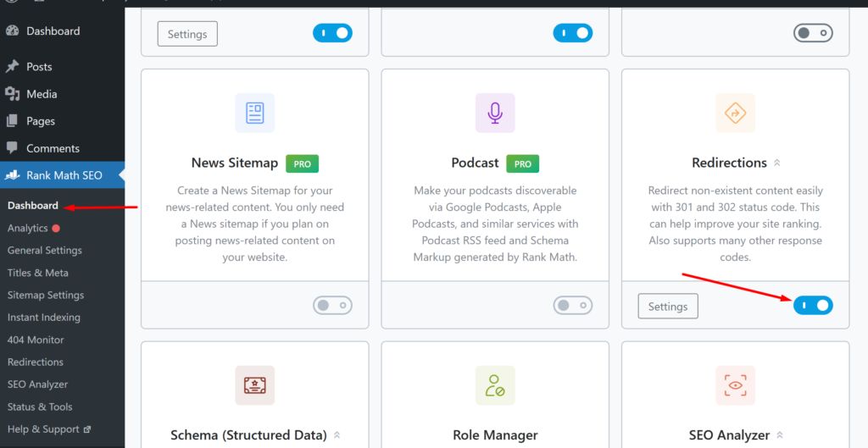
Task: Turn off the top-left card's blue toggle
Action: (x=332, y=33)
